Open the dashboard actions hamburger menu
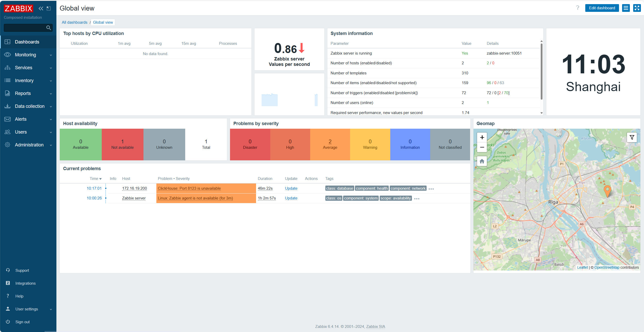 point(626,8)
